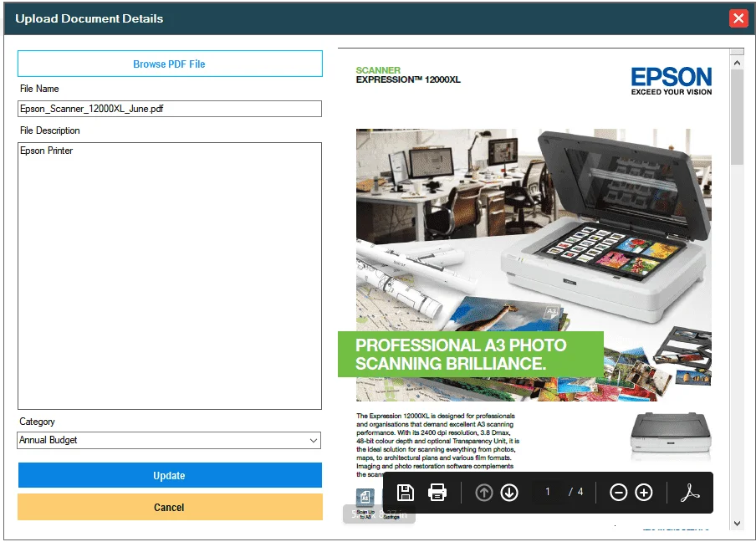The image size is (756, 542).
Task: Close the Upload Document Details dialog
Action: (738, 18)
